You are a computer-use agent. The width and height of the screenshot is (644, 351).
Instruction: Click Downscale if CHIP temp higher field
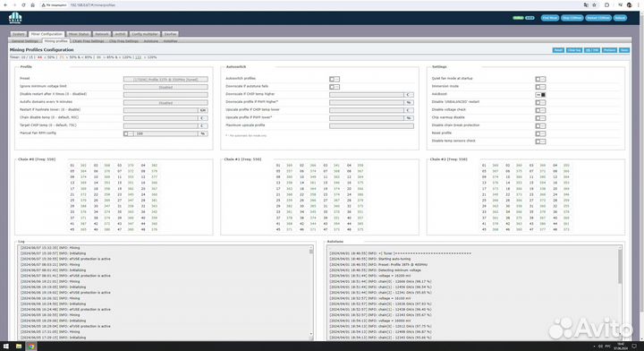coord(367,95)
